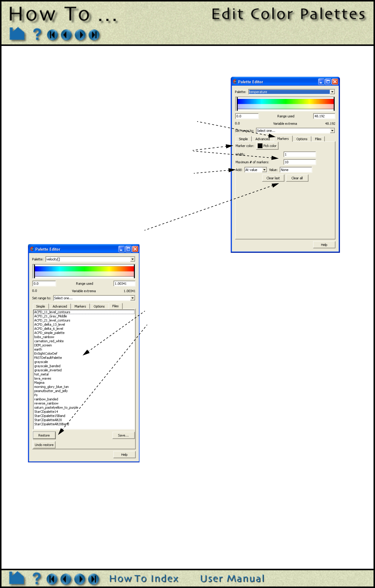Switch to Options tab in temperature editor

(x=302, y=139)
